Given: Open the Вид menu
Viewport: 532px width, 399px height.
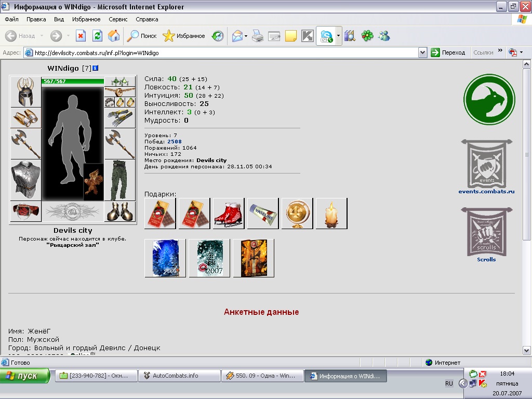Looking at the screenshot, I should coord(59,19).
